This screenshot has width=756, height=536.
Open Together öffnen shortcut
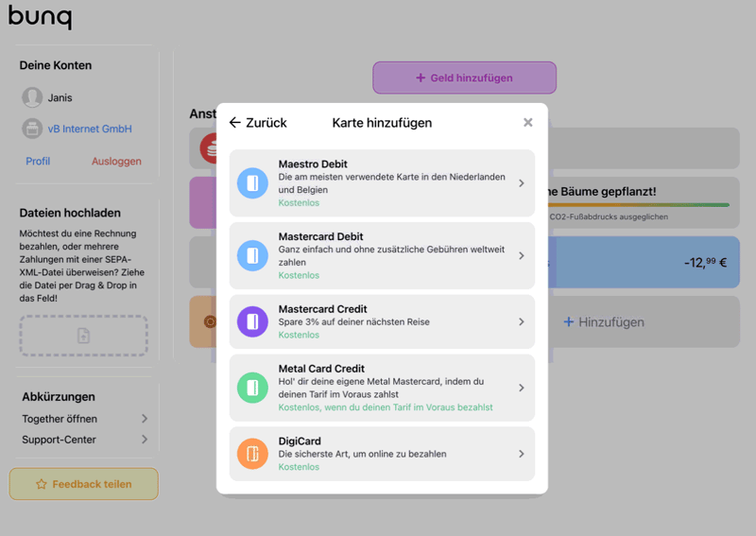(x=84, y=419)
